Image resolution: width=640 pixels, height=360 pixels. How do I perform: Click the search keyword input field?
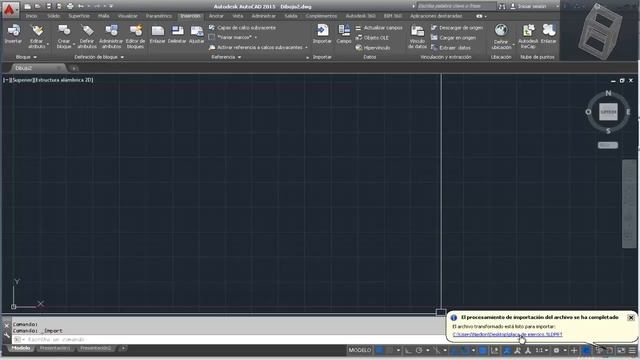456,6
